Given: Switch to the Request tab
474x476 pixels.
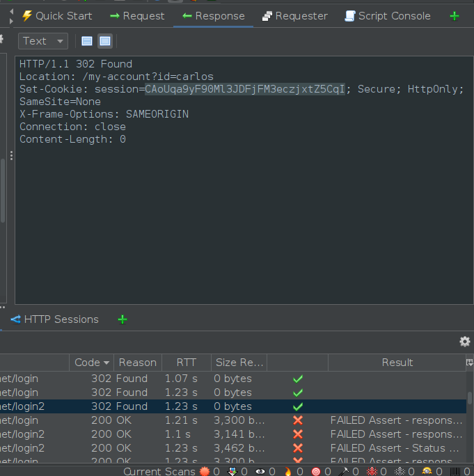Looking at the screenshot, I should (x=137, y=15).
